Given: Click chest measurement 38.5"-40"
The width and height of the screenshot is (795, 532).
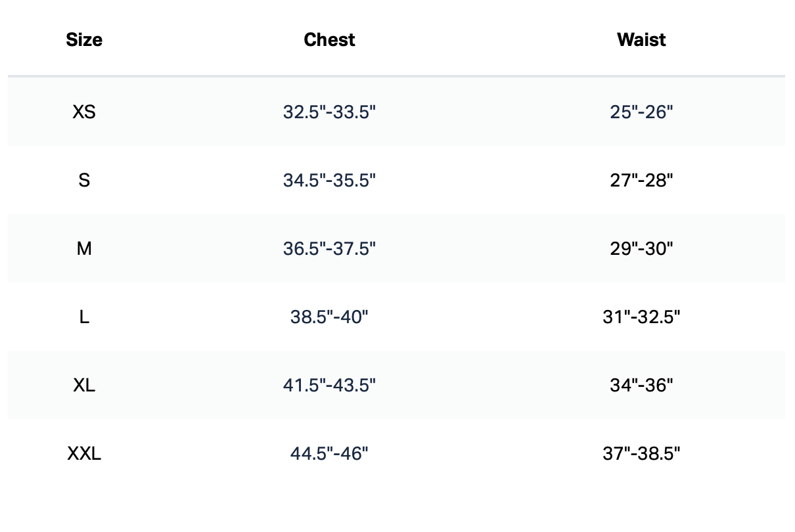Looking at the screenshot, I should [329, 317].
